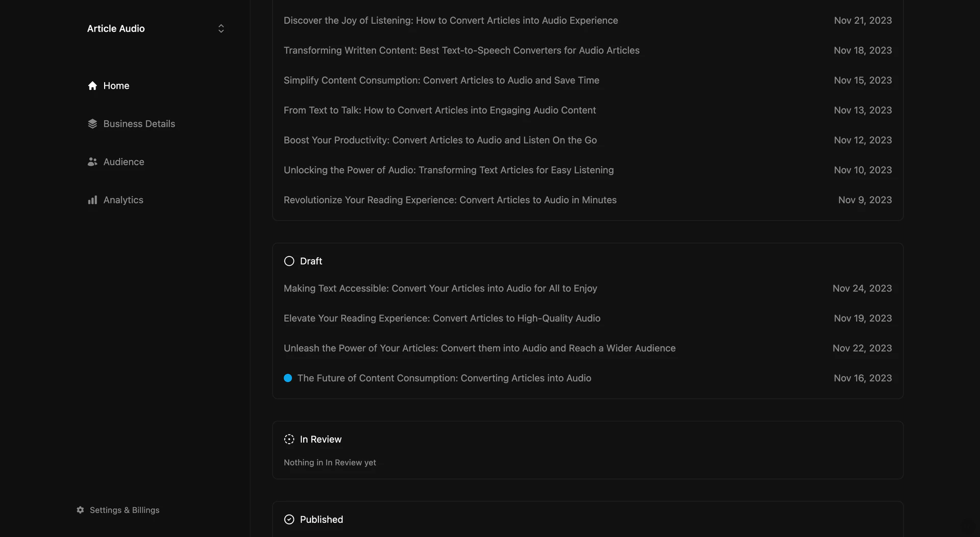980x537 pixels.
Task: Open the Business Details menu item
Action: pyautogui.click(x=139, y=124)
